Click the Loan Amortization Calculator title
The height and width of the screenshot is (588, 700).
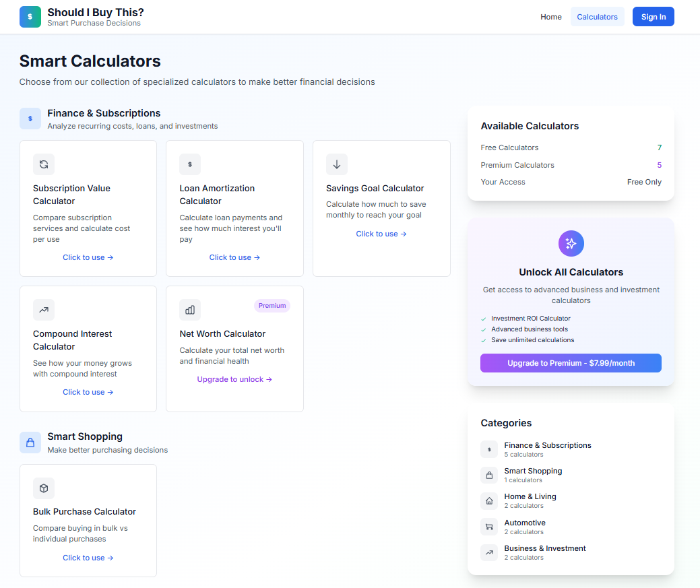(217, 195)
